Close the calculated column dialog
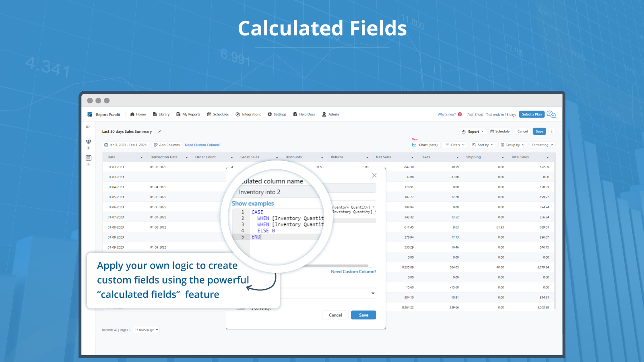The image size is (644, 362). 374,175
